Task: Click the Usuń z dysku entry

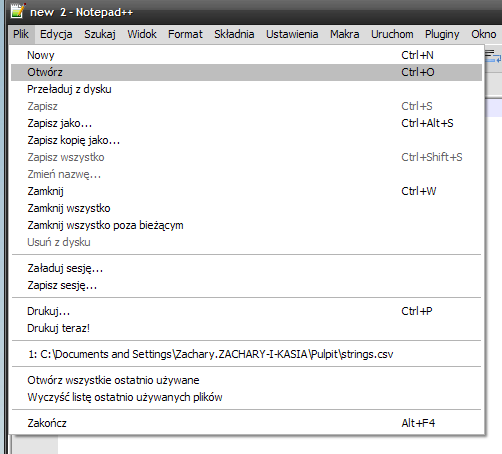Action: [246, 242]
